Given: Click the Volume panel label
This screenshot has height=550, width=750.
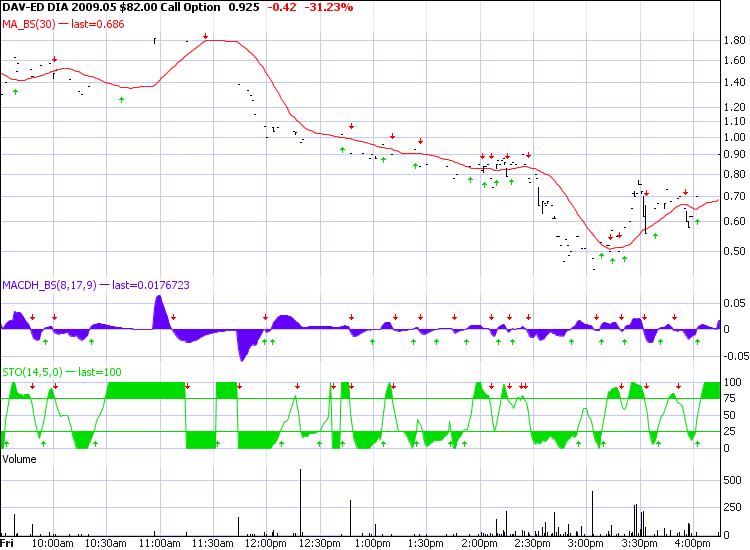Looking at the screenshot, I should [x=22, y=459].
